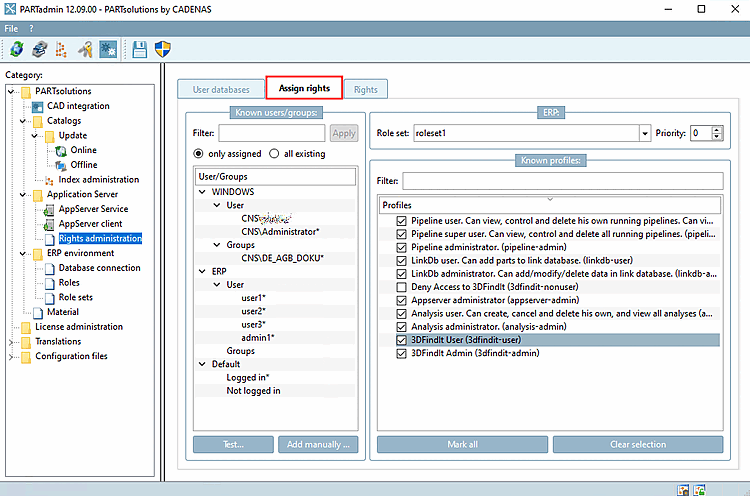Click the stacked catalogs toolbar icon
The image size is (750, 496).
(x=39, y=49)
